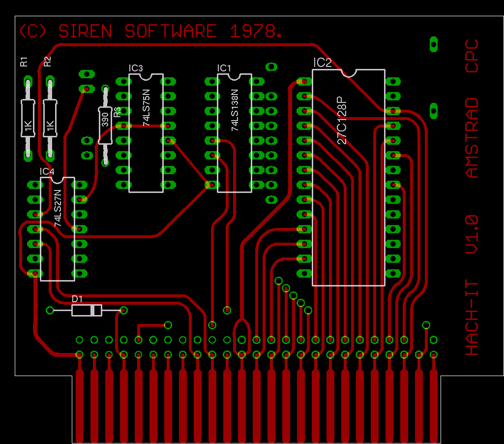
Task: Click the IC4 reference label
Action: [47, 171]
